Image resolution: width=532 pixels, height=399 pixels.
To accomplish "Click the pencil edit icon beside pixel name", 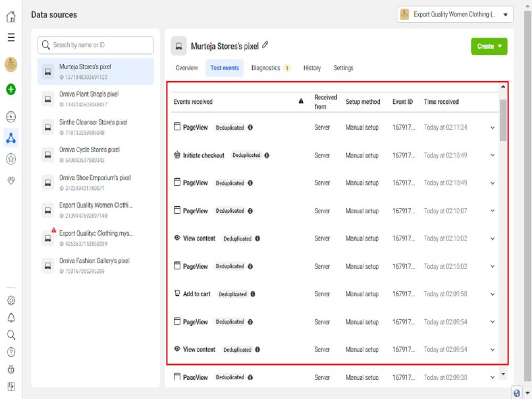I will tap(265, 45).
